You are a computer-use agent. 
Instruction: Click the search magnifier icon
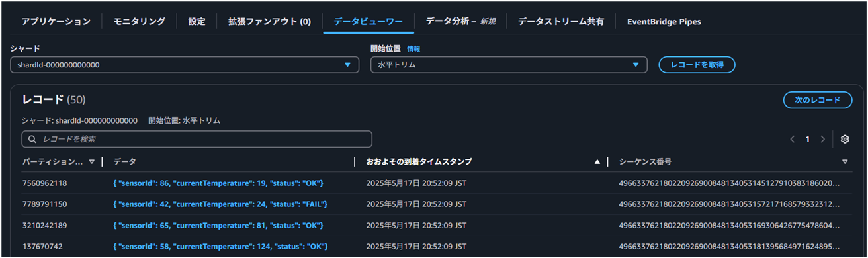pyautogui.click(x=32, y=139)
